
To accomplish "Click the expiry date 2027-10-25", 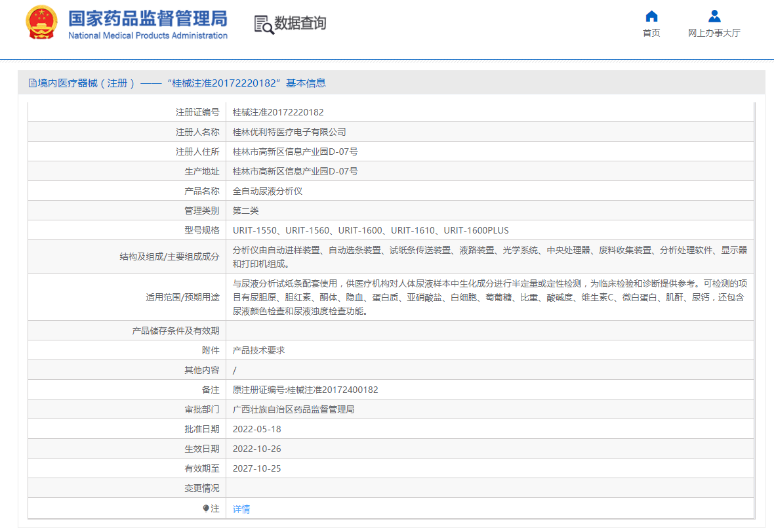I will (257, 468).
